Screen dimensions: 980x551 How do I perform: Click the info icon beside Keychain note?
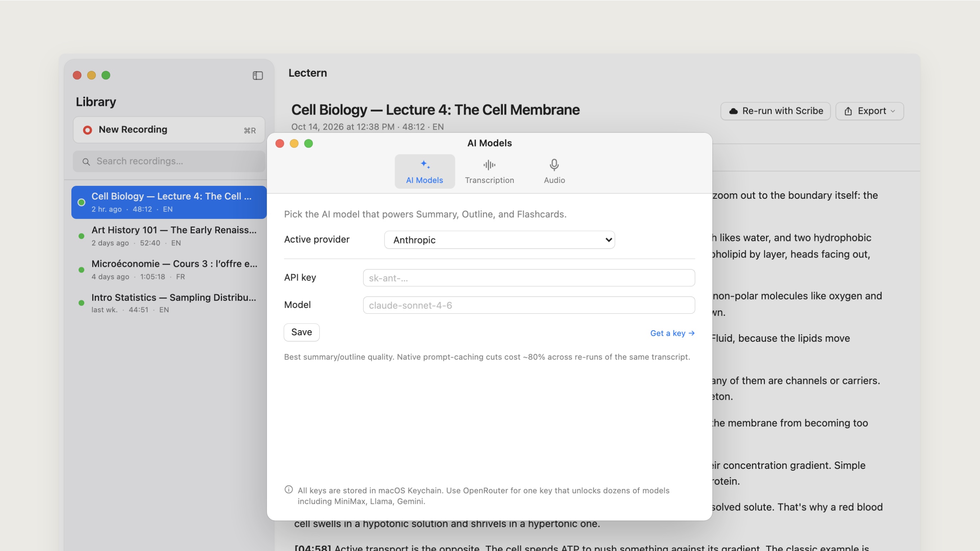[x=288, y=489]
